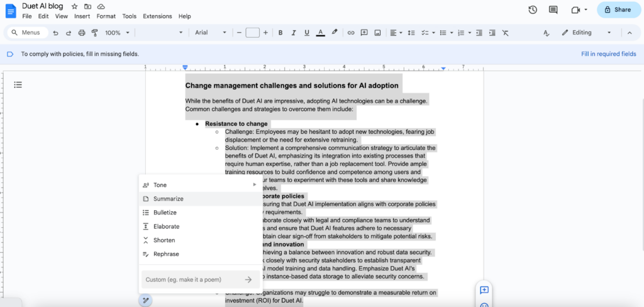Insert an image

377,33
